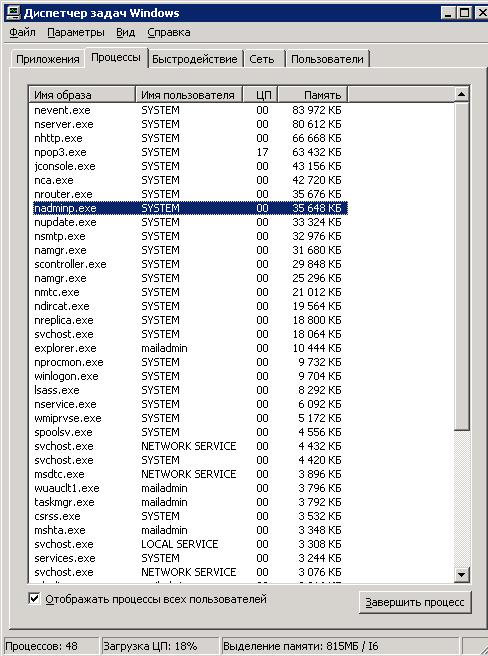Select the explorer.exe process row
Screen dimensions: 488x656
point(190,348)
